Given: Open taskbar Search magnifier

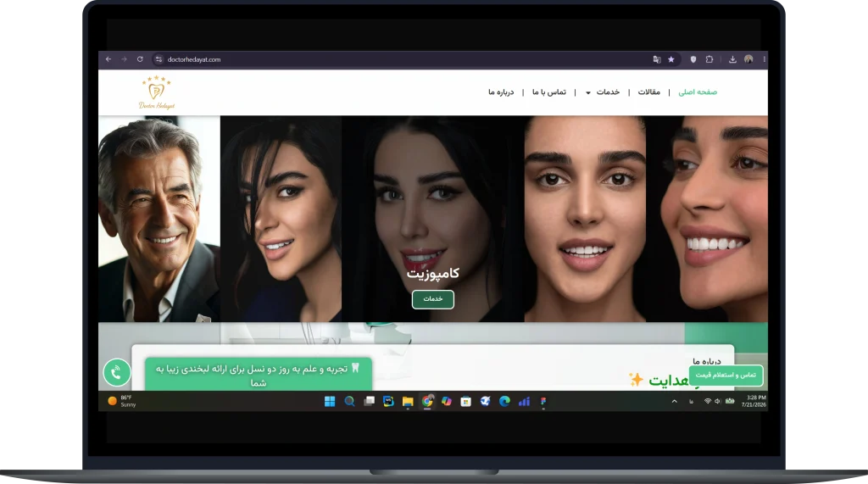Looking at the screenshot, I should 349,402.
